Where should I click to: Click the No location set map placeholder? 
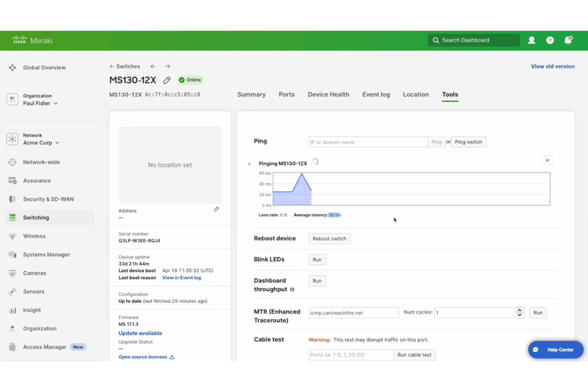coord(170,165)
